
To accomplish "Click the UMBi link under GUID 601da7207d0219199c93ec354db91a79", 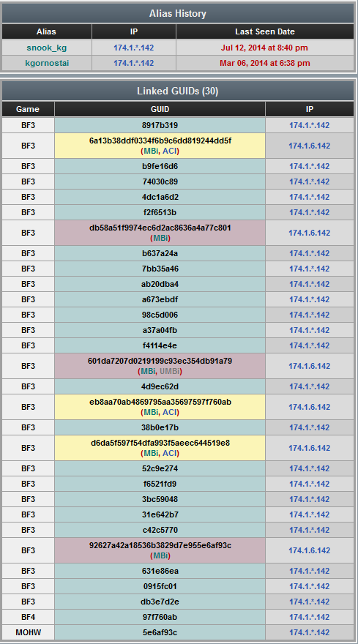I will coord(169,371).
